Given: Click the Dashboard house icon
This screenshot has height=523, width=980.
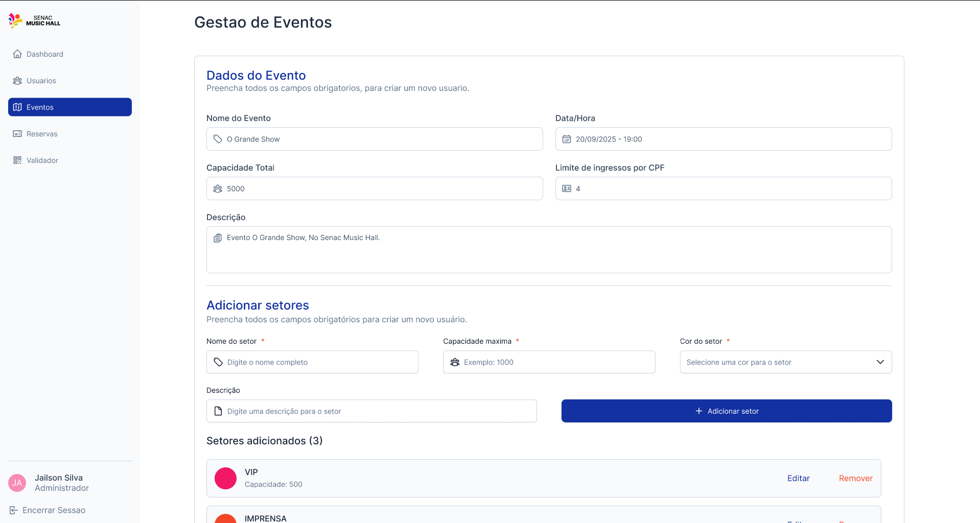Looking at the screenshot, I should point(17,54).
